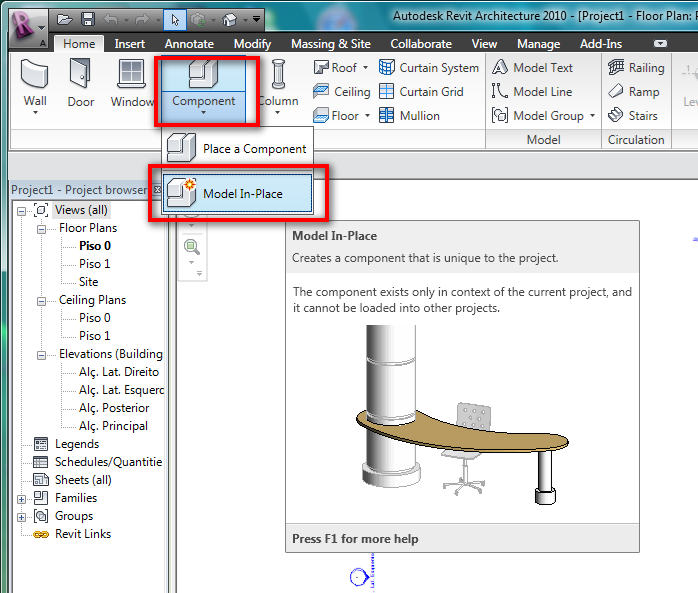Select Schedules/Quantities in project browser
Viewport: 698px width, 593px height.
coord(108,462)
